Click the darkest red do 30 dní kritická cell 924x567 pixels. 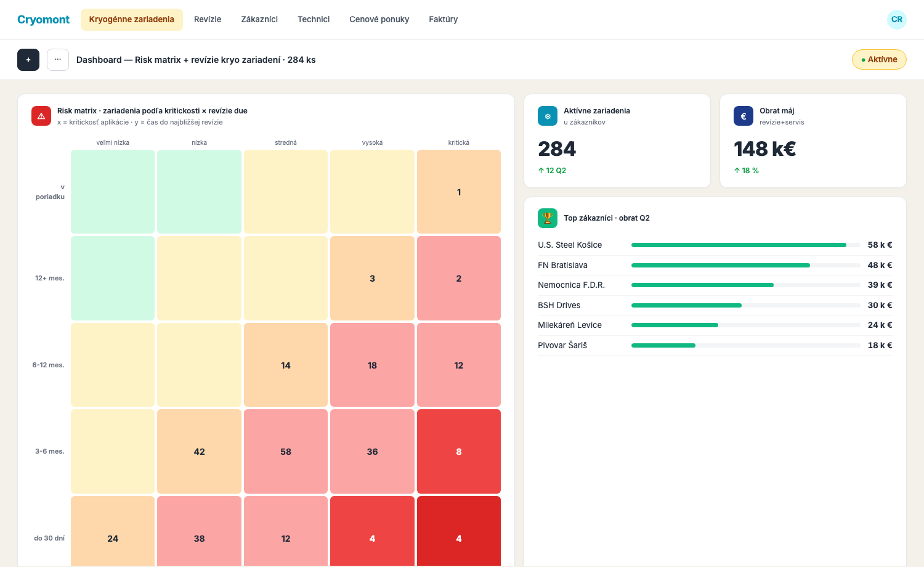click(x=459, y=532)
